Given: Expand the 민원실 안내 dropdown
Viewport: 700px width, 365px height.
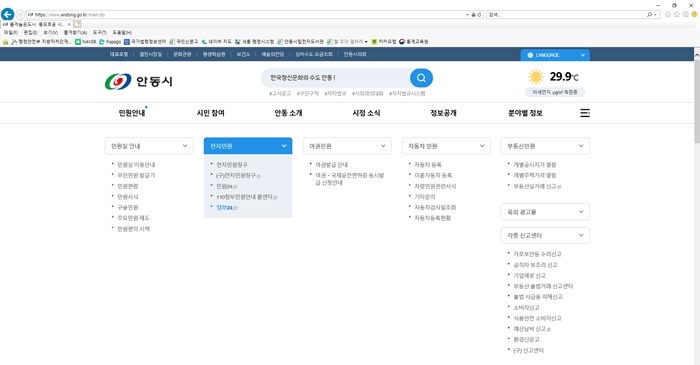Looking at the screenshot, I should pyautogui.click(x=149, y=146).
